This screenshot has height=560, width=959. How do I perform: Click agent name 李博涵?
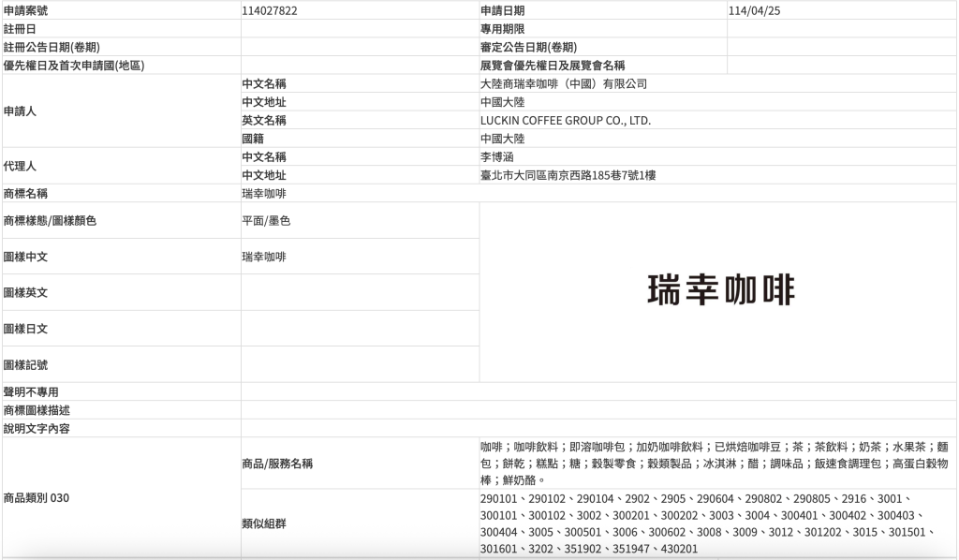tap(496, 157)
